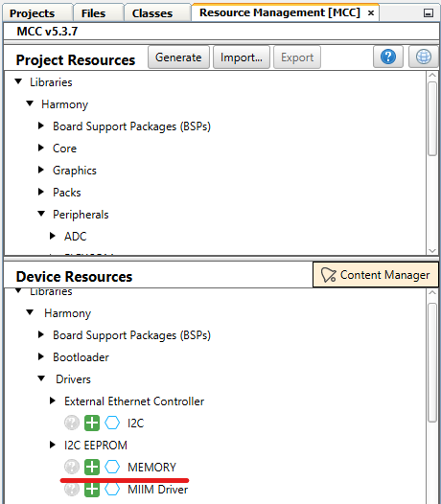Viewport: 441px width, 504px height.
Task: Click the hexagon icon beside I2C
Action: (x=112, y=423)
